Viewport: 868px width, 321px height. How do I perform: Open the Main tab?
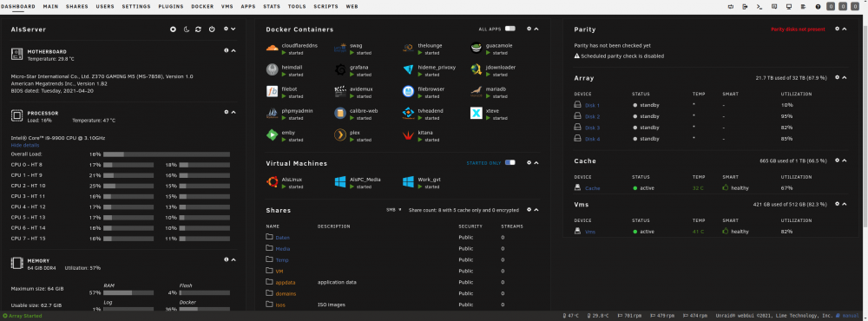click(x=50, y=7)
